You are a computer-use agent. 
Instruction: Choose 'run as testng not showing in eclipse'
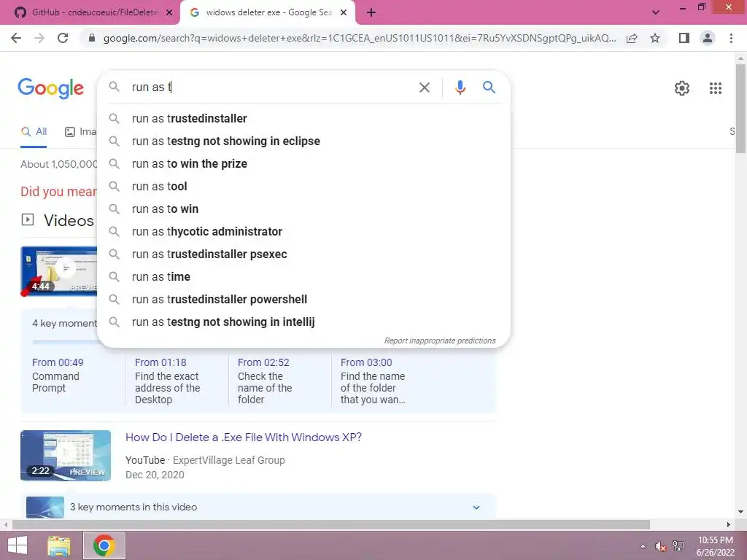[303, 141]
